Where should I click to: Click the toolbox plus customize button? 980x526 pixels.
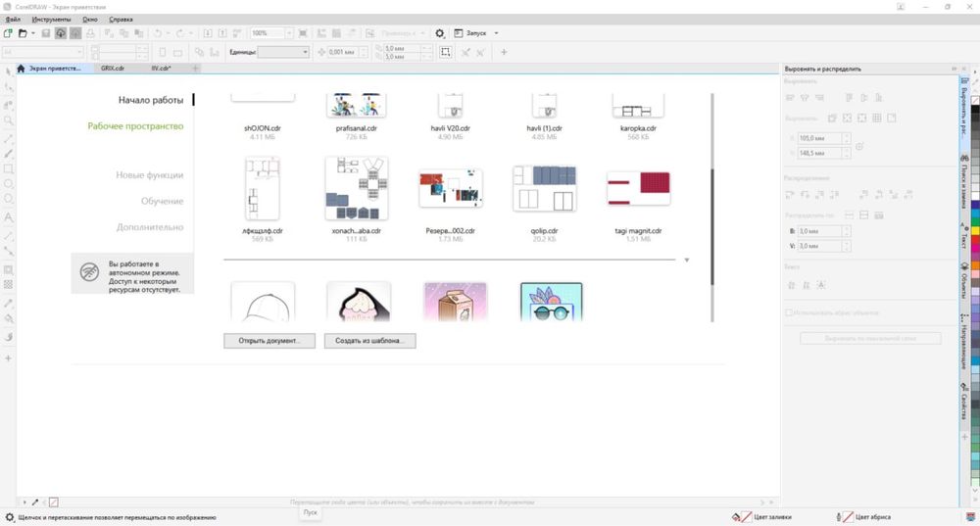8,359
